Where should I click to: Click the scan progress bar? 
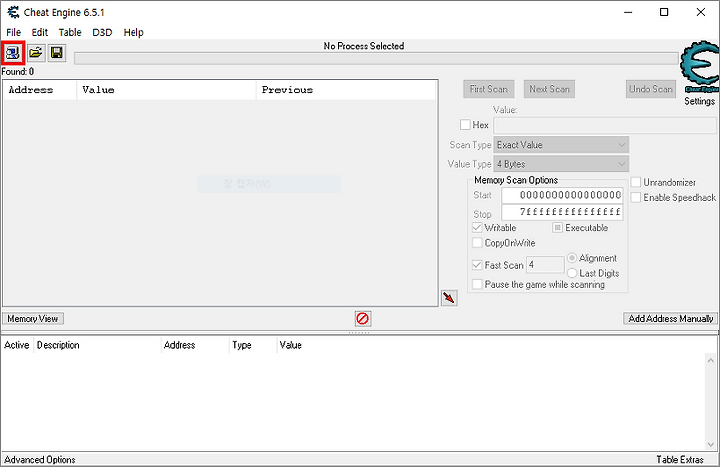point(376,58)
